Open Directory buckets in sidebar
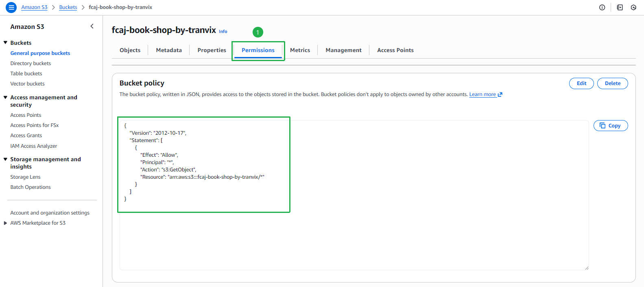The height and width of the screenshot is (287, 644). click(31, 64)
